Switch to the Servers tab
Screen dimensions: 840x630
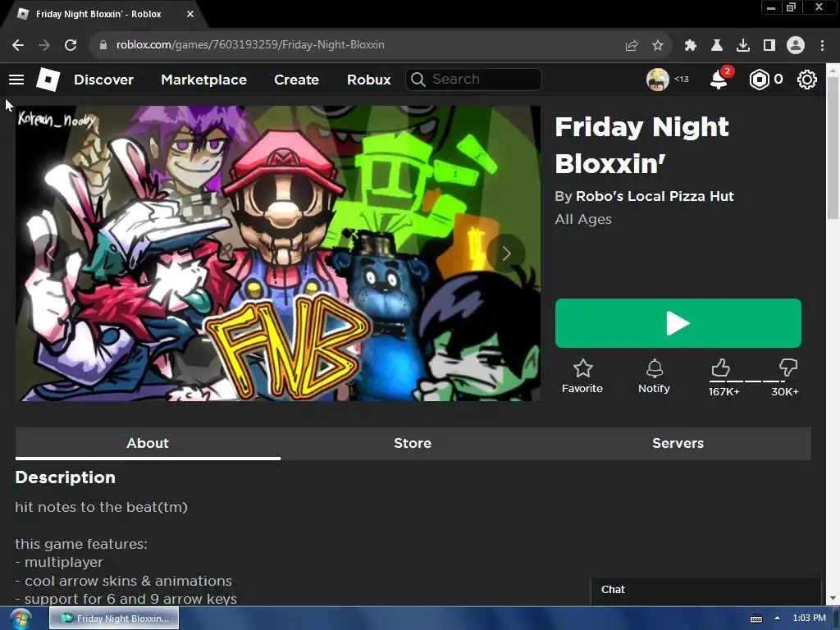[x=678, y=444]
